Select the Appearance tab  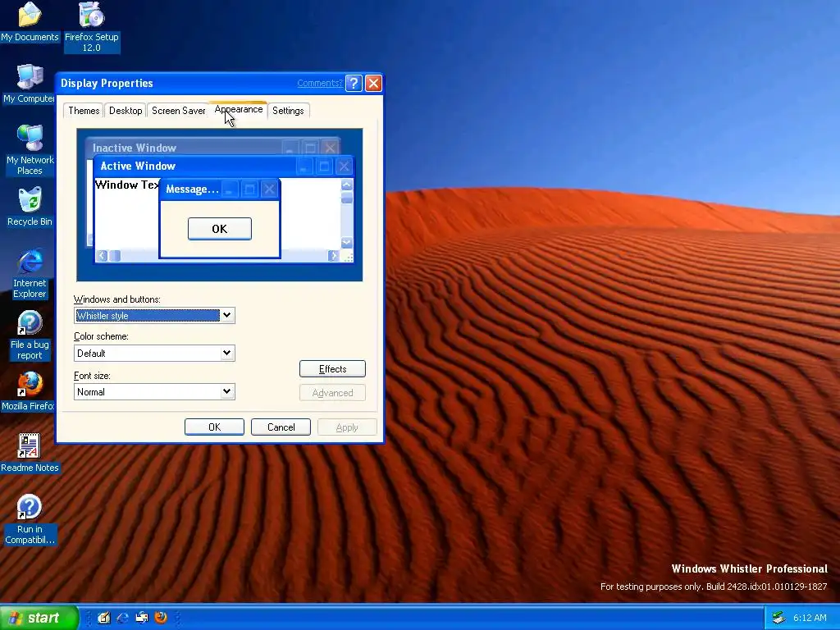point(239,109)
